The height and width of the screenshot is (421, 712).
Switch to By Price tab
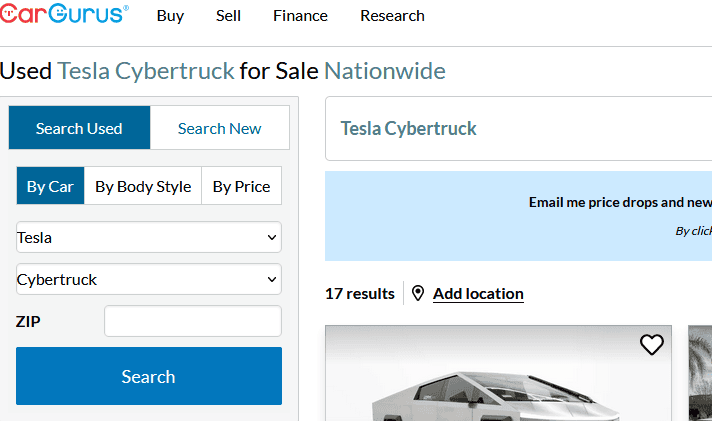click(x=242, y=186)
